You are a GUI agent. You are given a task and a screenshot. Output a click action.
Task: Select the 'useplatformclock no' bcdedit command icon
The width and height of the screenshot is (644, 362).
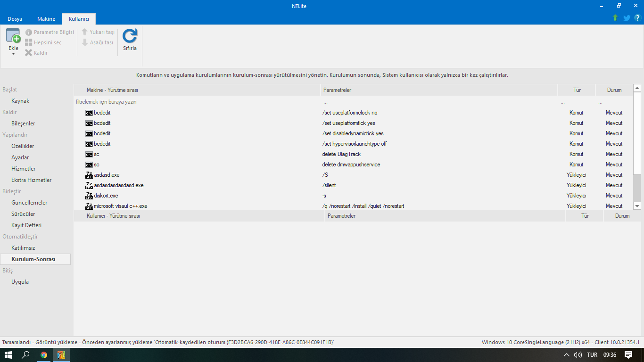89,113
